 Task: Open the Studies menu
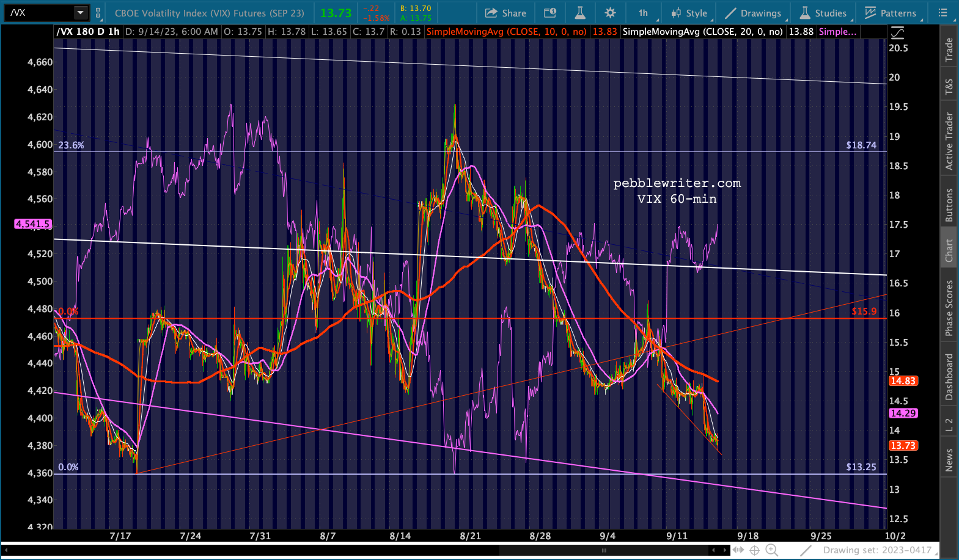pos(823,13)
